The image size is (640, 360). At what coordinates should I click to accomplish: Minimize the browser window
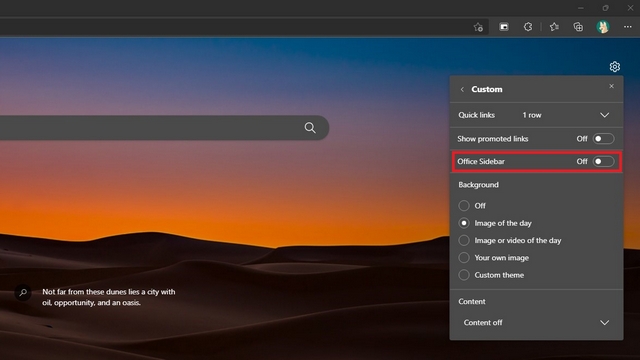(581, 8)
